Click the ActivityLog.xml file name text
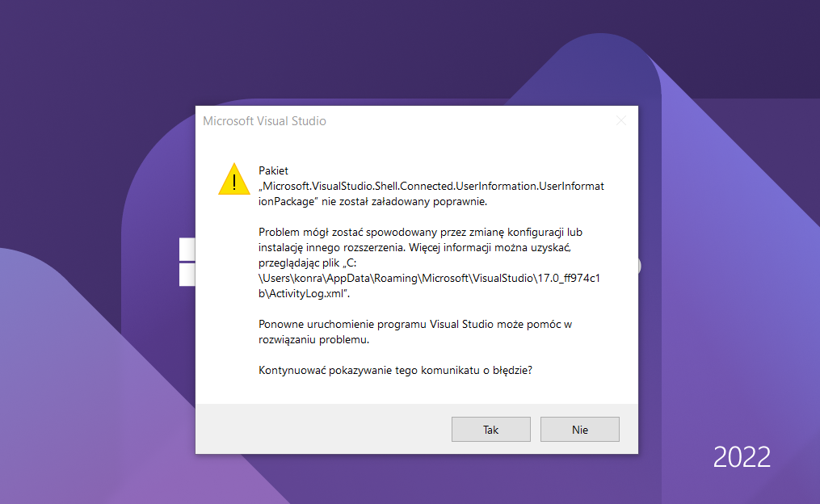 [304, 293]
